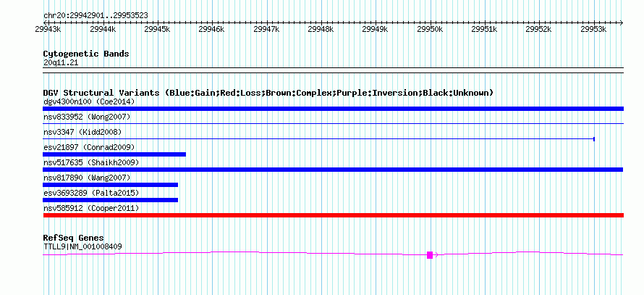644x295 pixels.
Task: Click the 29949k ruler tick label
Action: (x=376, y=29)
